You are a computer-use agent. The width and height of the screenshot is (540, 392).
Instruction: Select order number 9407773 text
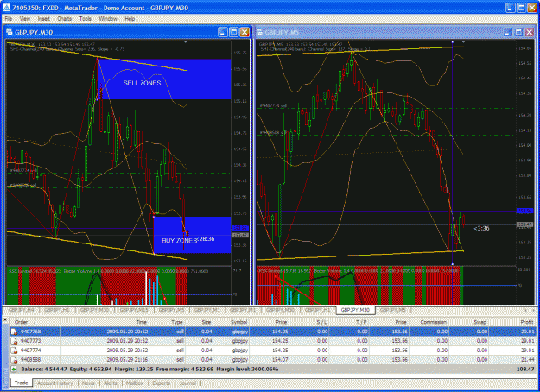point(30,341)
